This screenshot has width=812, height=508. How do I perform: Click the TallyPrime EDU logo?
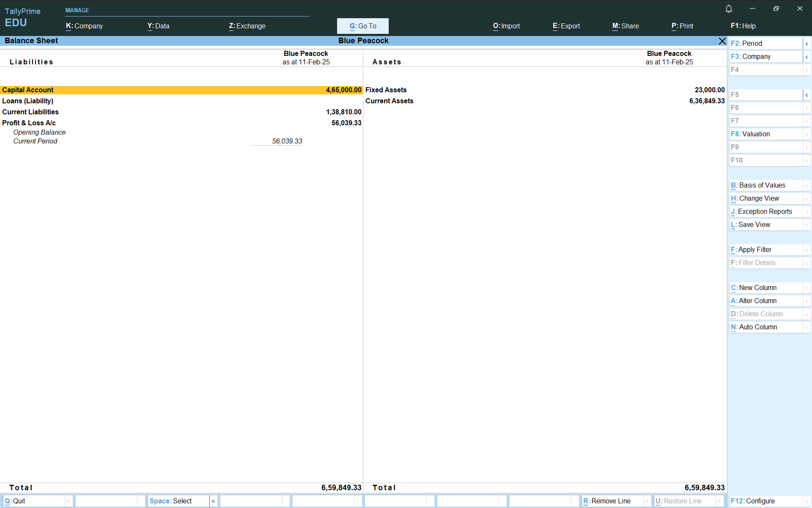[x=22, y=17]
